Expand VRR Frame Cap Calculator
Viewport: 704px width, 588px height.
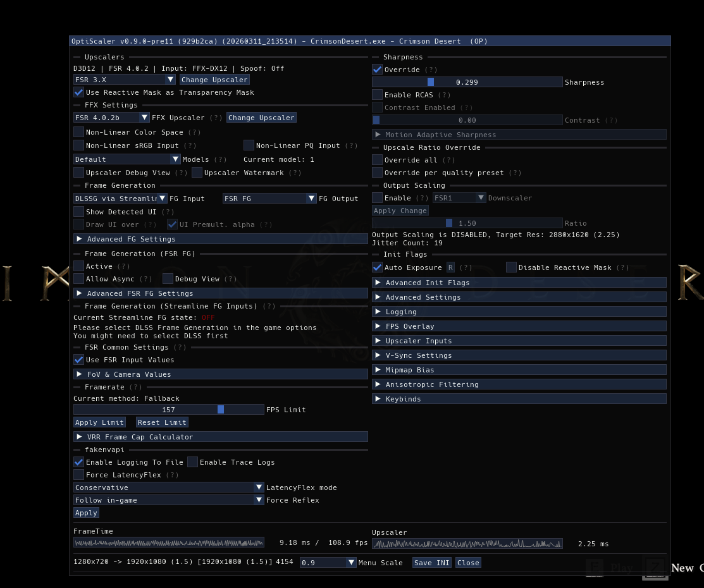point(221,436)
